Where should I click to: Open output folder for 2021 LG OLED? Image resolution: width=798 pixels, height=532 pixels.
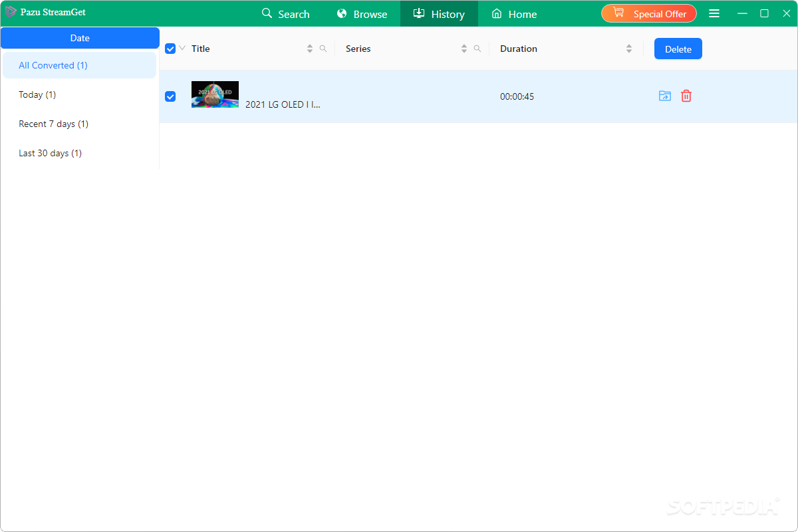665,96
